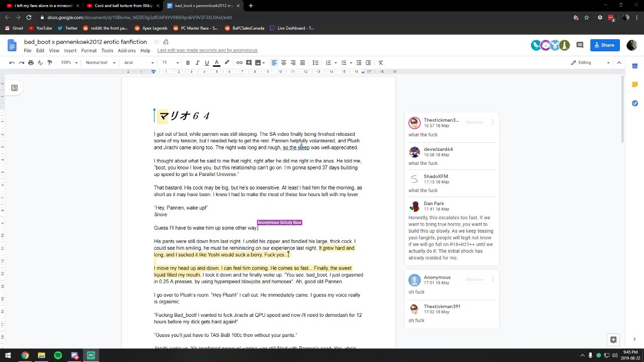The image size is (644, 362).
Task: Click the line spacing icon
Action: (315, 63)
